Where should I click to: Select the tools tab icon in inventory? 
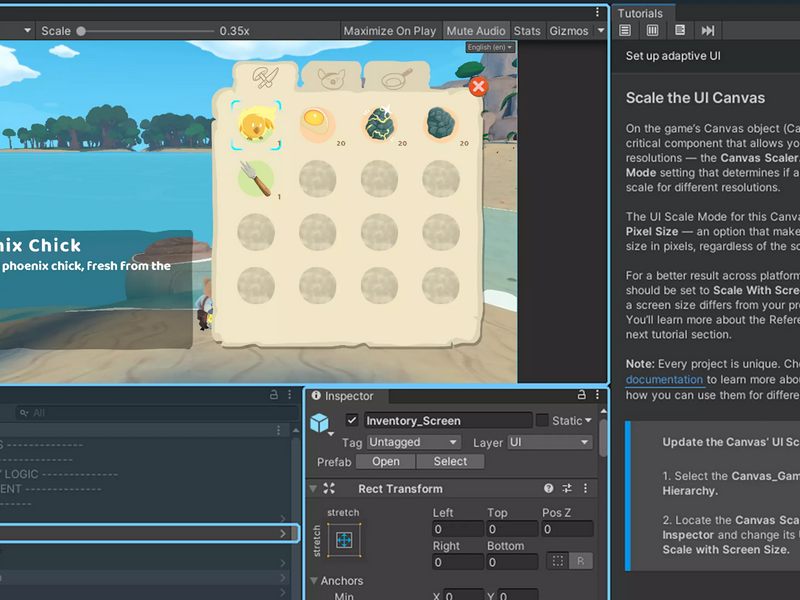[x=266, y=78]
